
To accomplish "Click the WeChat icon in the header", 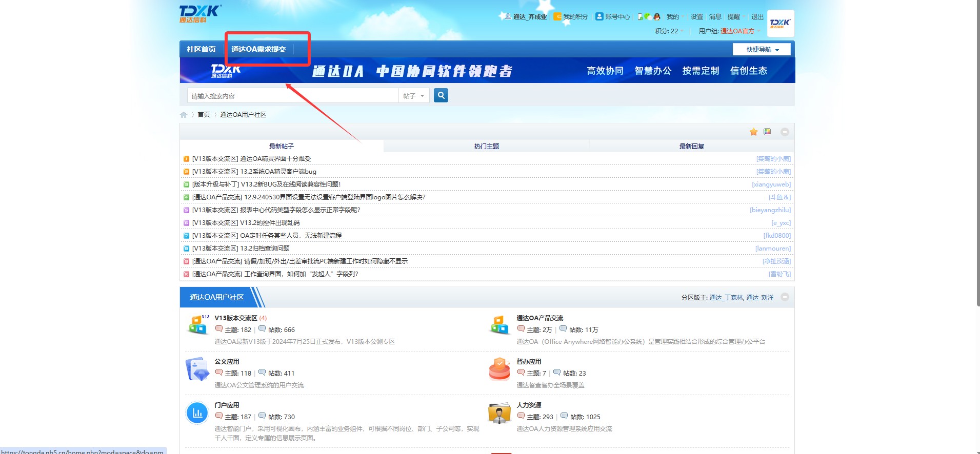I will [648, 16].
